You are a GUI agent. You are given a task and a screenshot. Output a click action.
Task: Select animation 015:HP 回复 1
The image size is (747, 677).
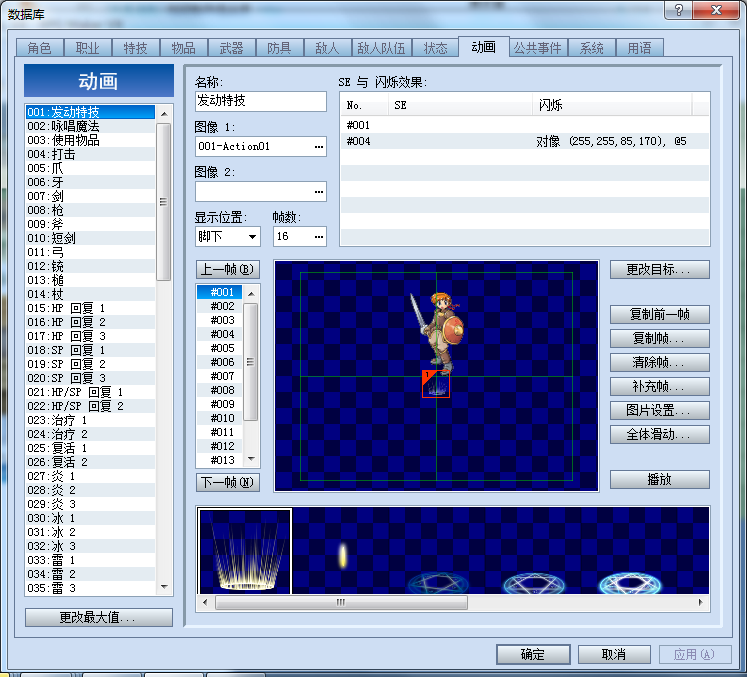(90, 308)
